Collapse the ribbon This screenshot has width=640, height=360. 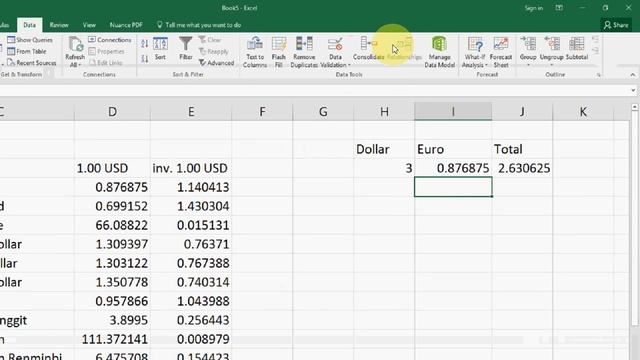(x=633, y=75)
